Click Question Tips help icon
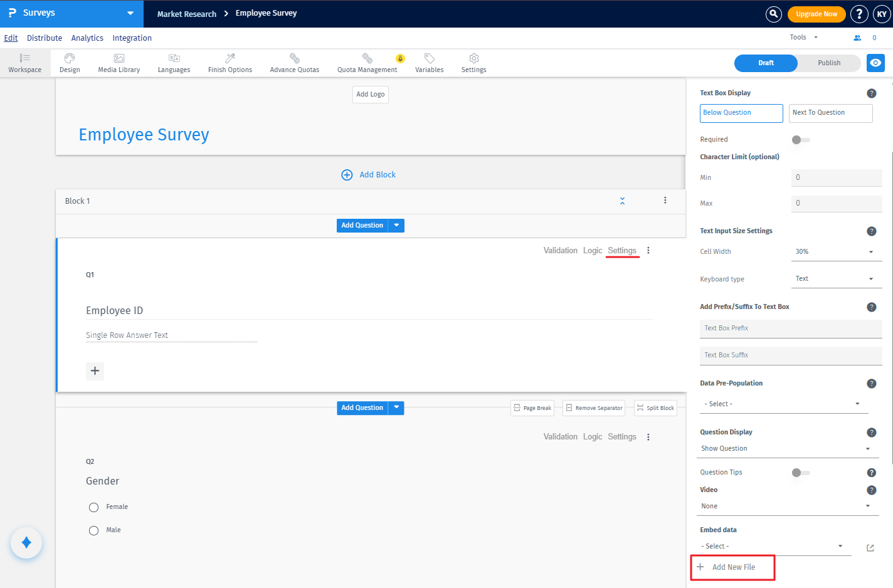The image size is (893, 588). pos(871,473)
